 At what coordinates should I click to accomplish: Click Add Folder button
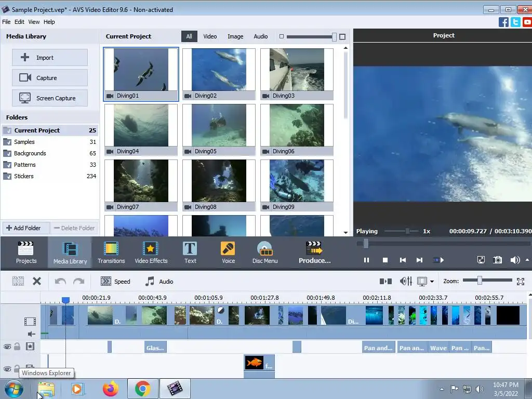26,228
